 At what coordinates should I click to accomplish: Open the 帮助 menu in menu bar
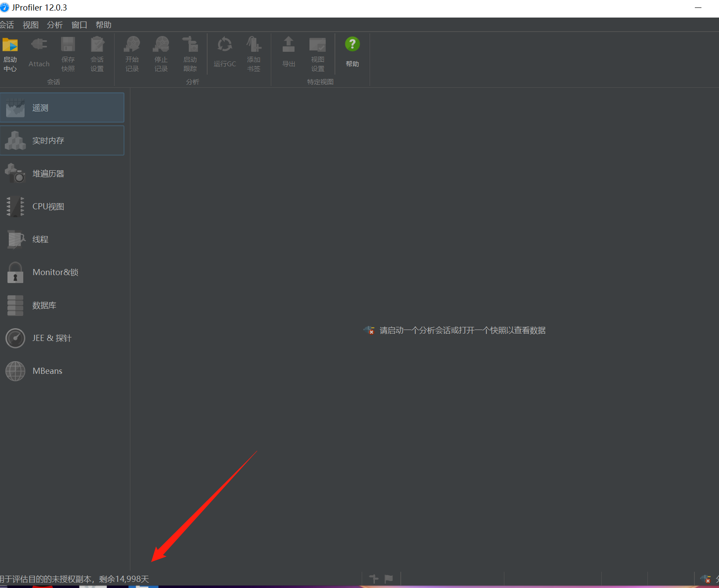(104, 25)
